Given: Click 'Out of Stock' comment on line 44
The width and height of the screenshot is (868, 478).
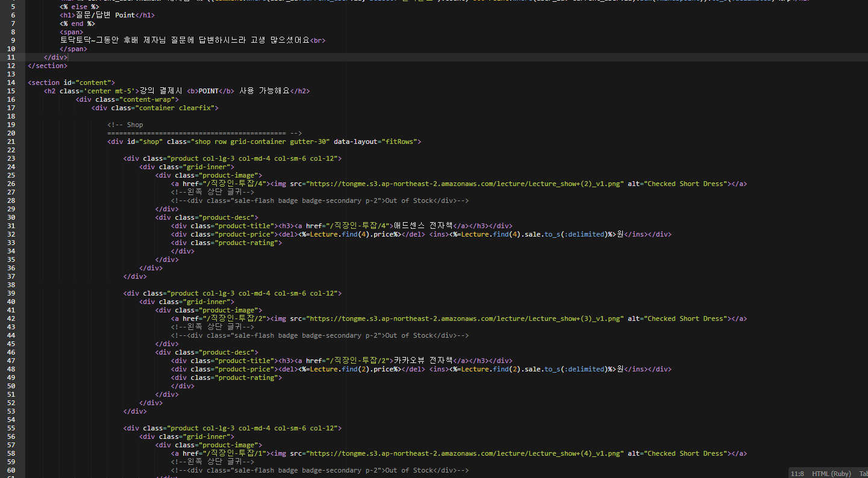Looking at the screenshot, I should pyautogui.click(x=408, y=335).
